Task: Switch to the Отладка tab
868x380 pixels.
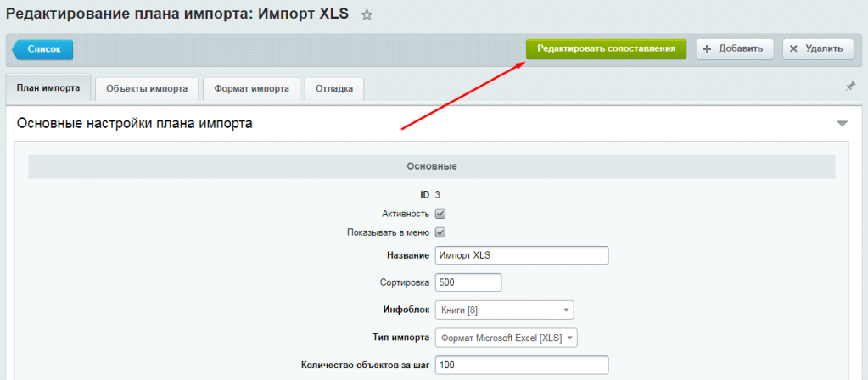Action: pyautogui.click(x=334, y=88)
